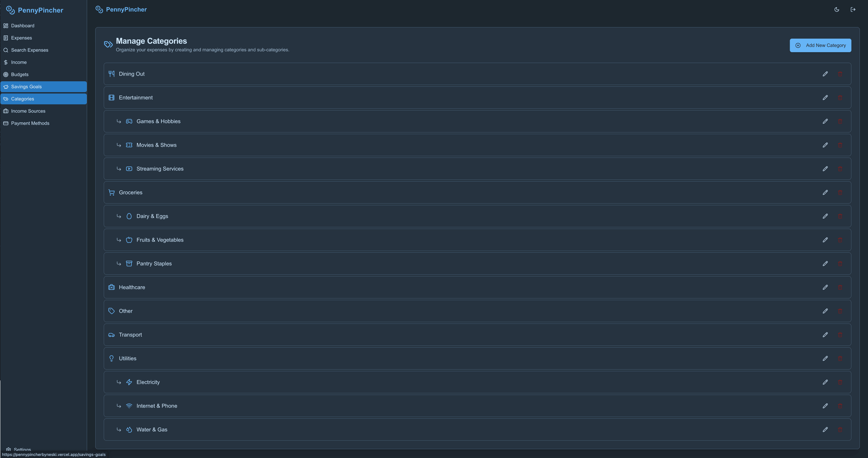Open Settings at sidebar bottom

point(22,449)
